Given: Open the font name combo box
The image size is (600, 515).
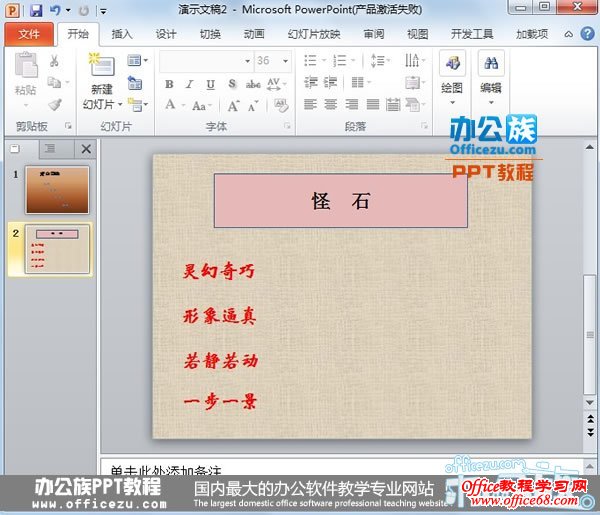Looking at the screenshot, I should pos(205,61).
